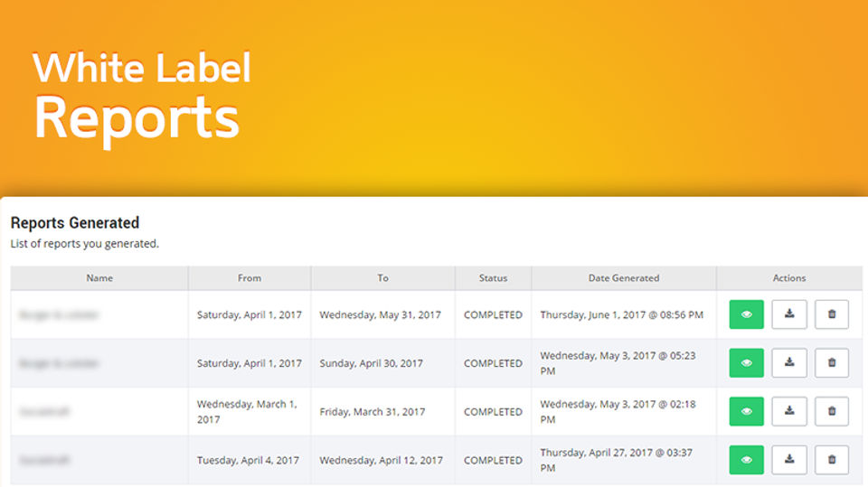Select the first report's blurred name

point(59,315)
